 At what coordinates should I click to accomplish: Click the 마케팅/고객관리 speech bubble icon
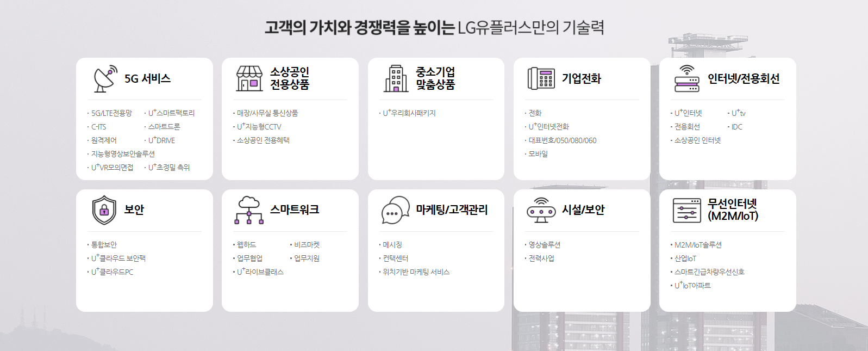point(396,210)
